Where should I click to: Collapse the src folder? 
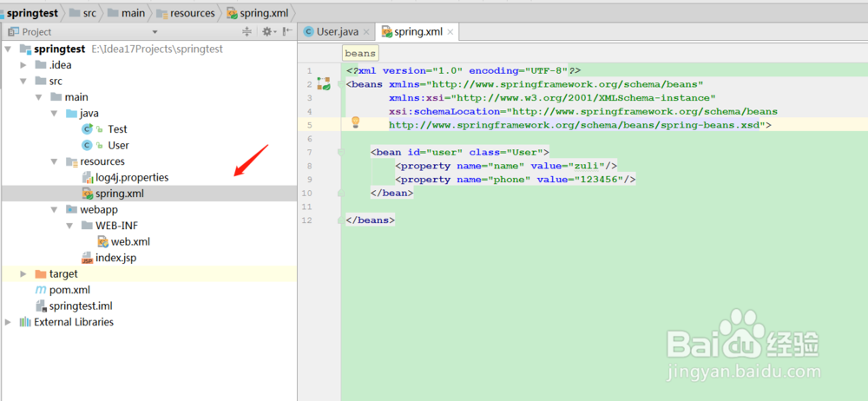(23, 81)
